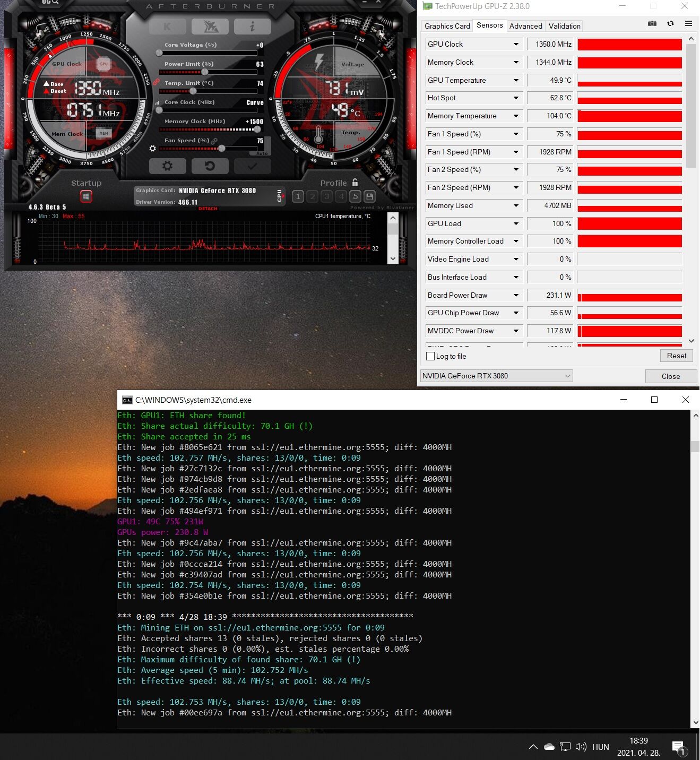Enable Log to file checkbox
This screenshot has width=700, height=760.
pyautogui.click(x=430, y=356)
